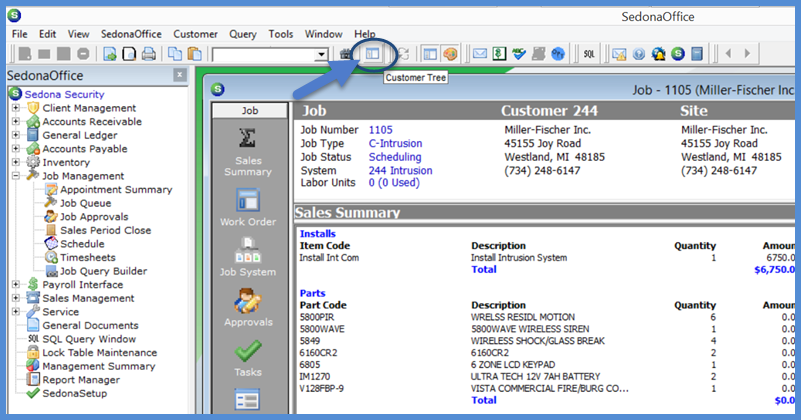Click the Customer Tree toolbar icon
Screen dimensions: 801x420
tap(373, 53)
